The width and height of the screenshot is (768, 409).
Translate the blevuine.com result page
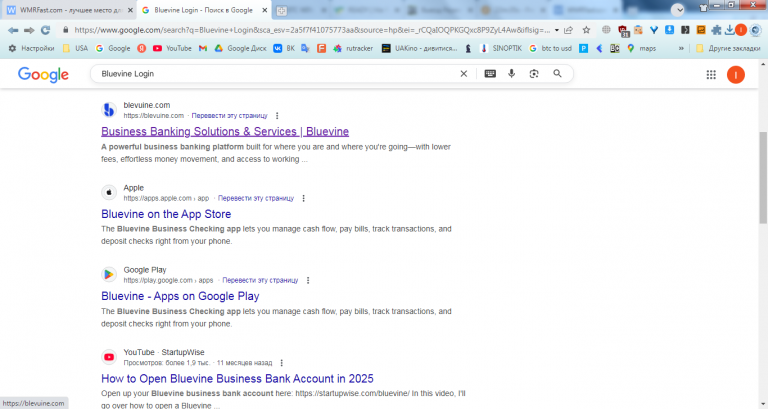(229, 116)
